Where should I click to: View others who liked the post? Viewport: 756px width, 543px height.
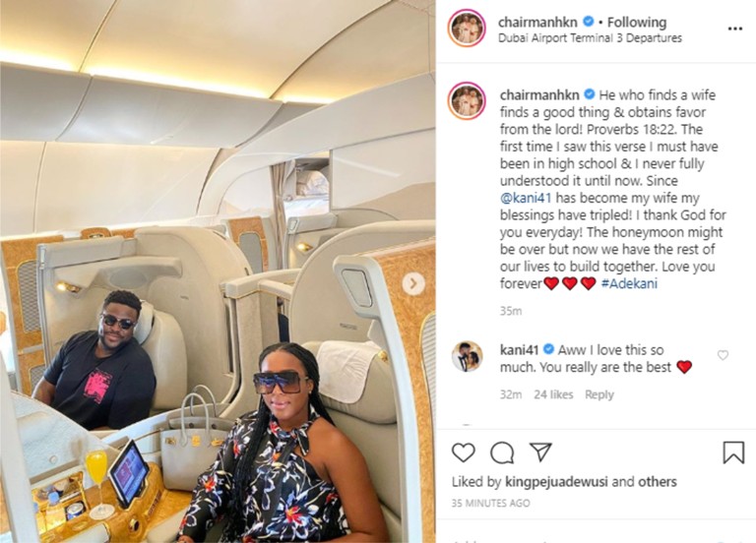point(658,481)
